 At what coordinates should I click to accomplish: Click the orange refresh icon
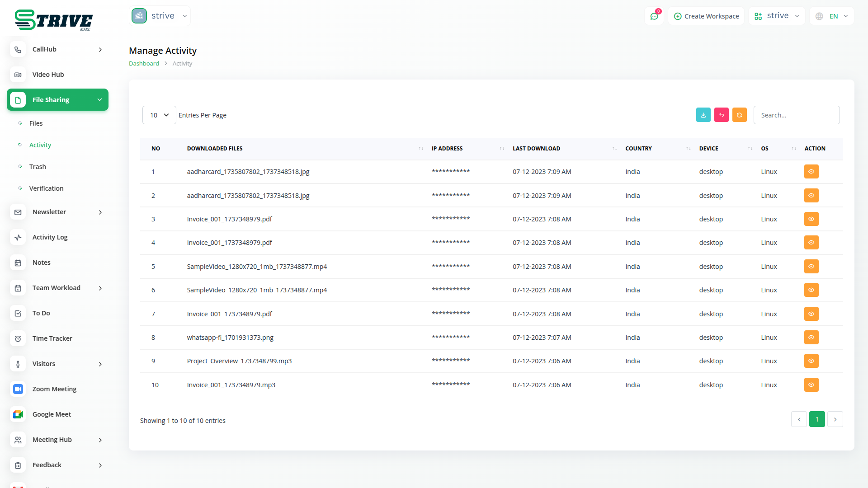[739, 115]
